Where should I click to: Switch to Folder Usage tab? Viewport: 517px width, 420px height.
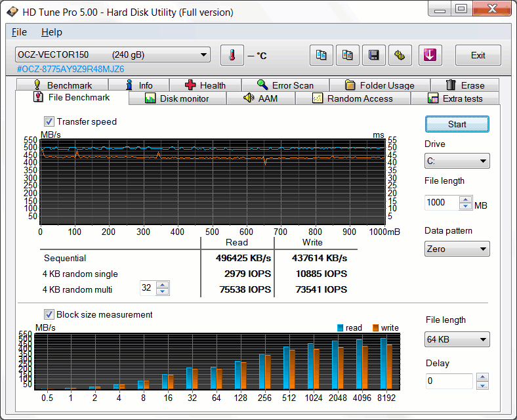tap(380, 85)
